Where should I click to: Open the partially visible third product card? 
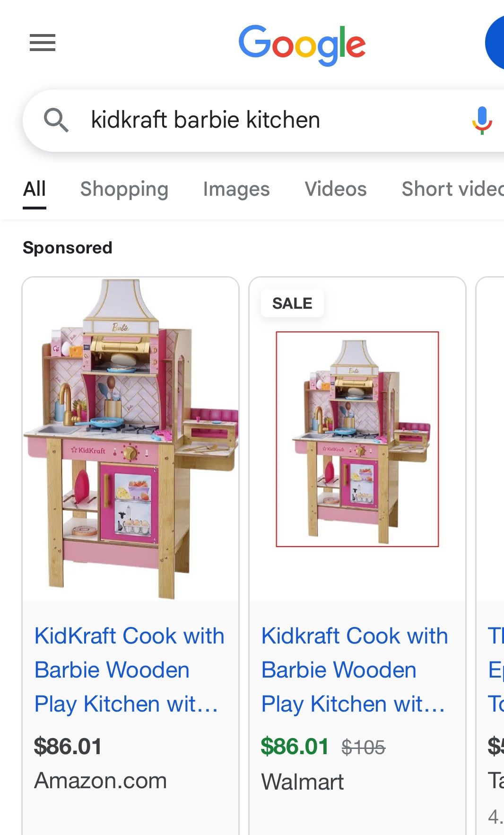(x=490, y=556)
